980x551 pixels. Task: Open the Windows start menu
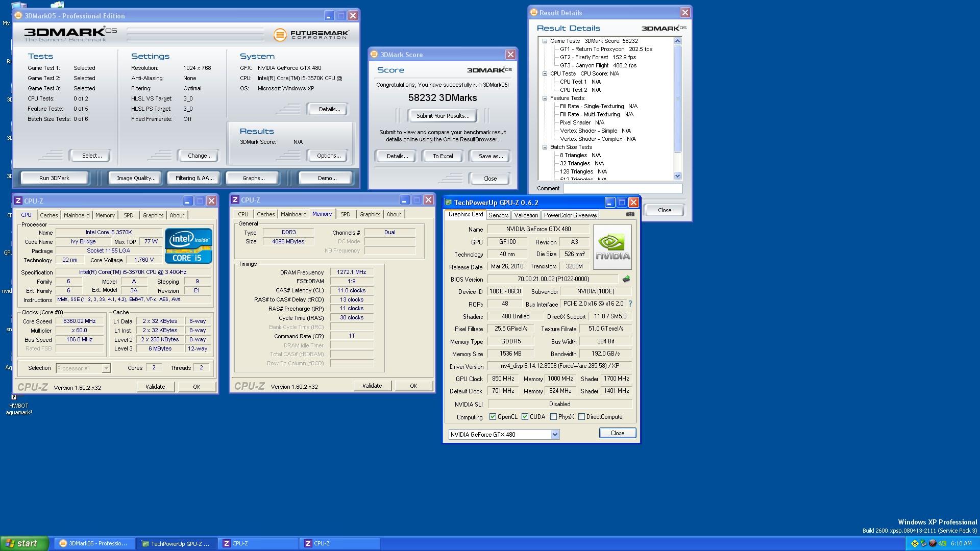click(24, 544)
